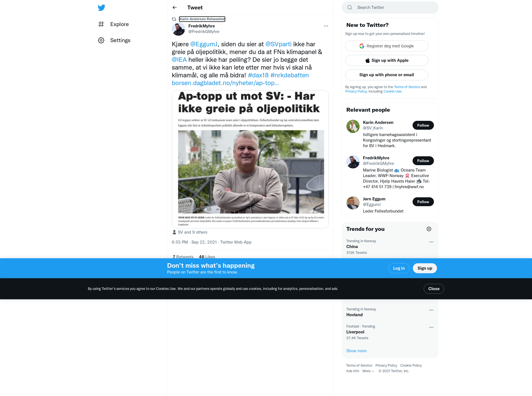Click the #nrkdebatten hashtag
Screen dimensions: 532x396
(x=290, y=75)
